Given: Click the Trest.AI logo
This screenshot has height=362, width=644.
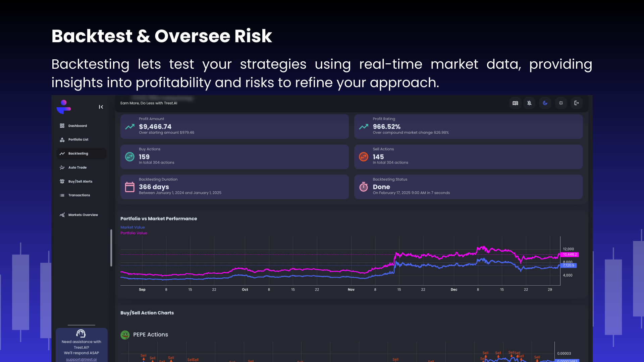Looking at the screenshot, I should (64, 107).
